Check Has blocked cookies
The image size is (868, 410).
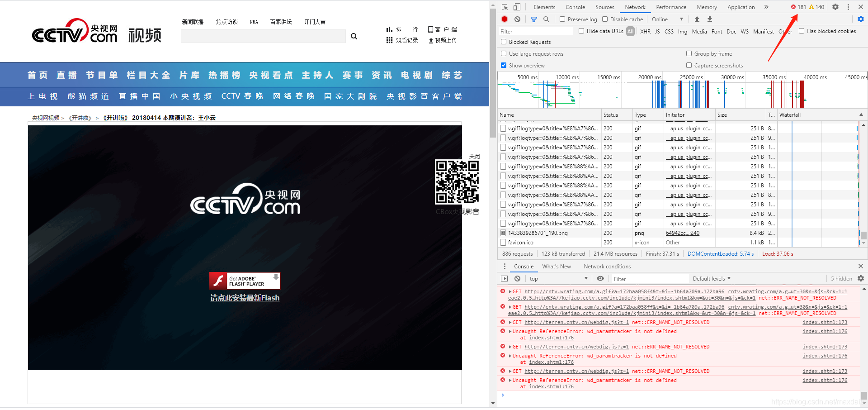point(802,31)
